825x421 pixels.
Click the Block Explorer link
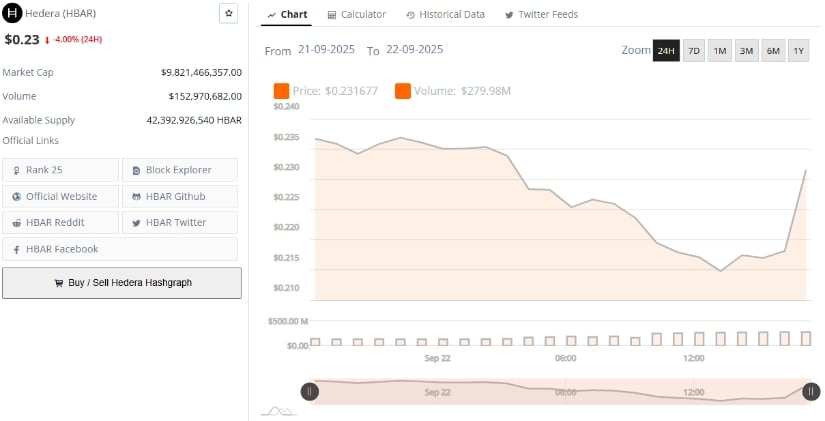point(180,170)
